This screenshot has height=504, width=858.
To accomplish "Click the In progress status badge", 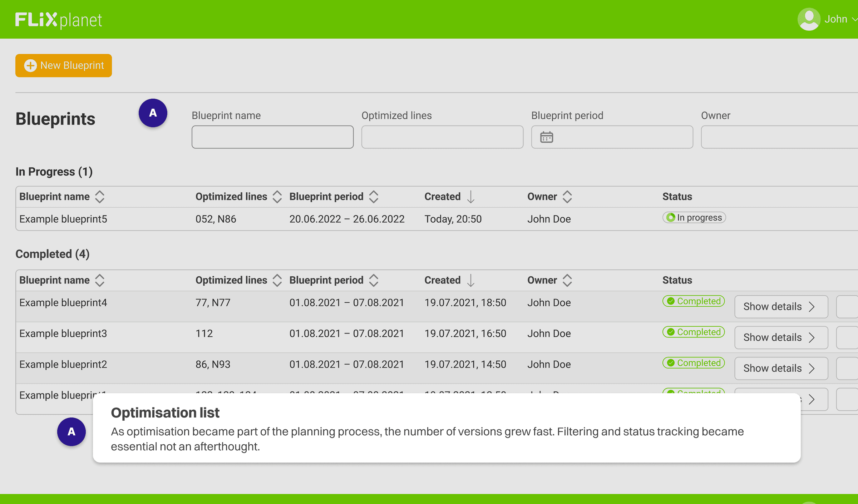I will (x=694, y=218).
